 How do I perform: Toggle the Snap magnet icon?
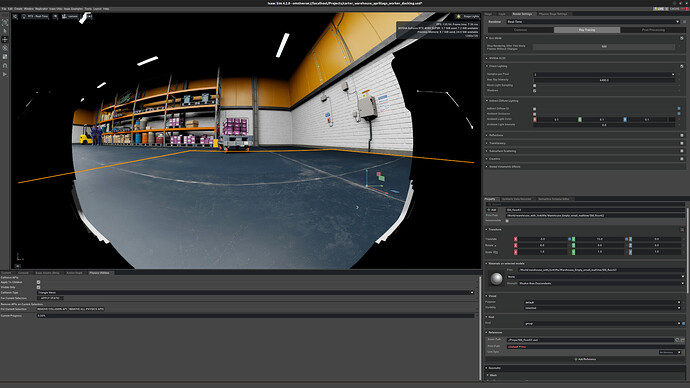5,66
